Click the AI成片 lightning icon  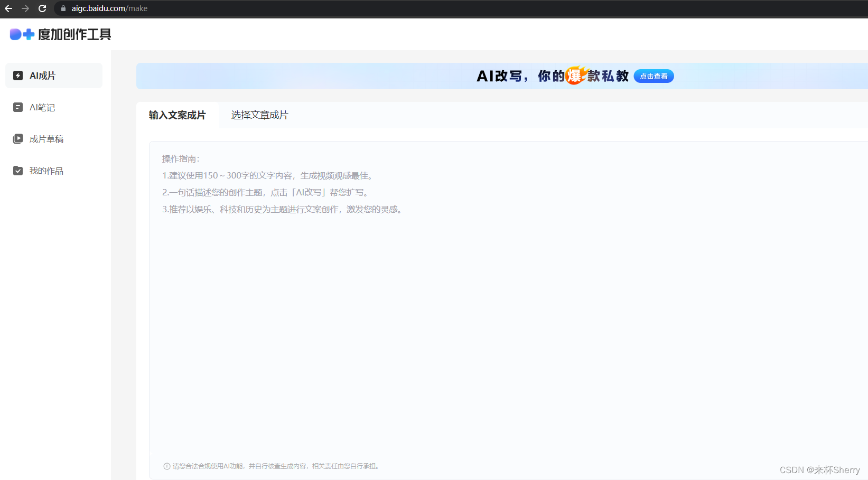click(x=18, y=76)
